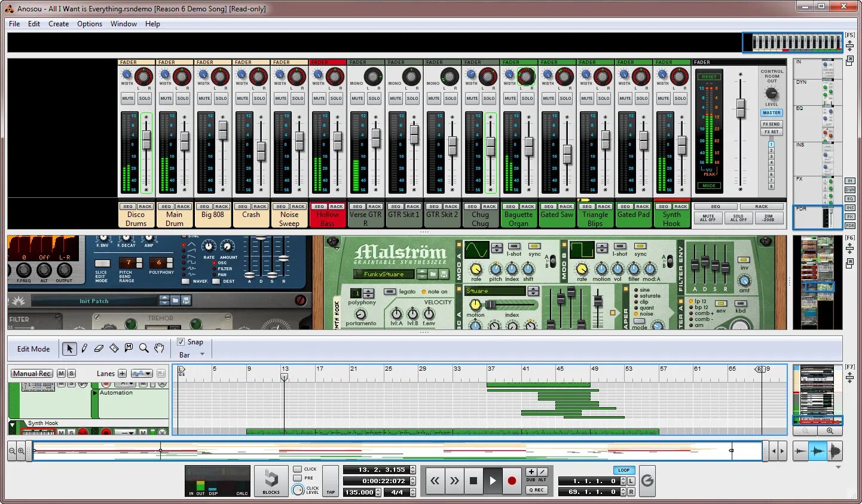862x504 pixels.
Task: Mute the Disco Drums channel
Action: [128, 98]
